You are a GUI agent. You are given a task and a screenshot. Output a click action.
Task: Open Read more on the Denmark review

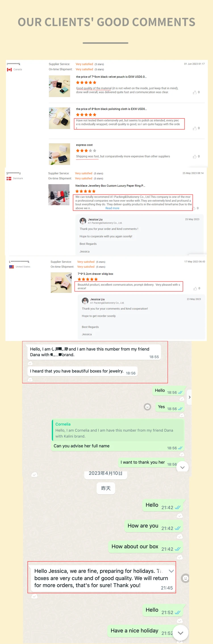112,208
